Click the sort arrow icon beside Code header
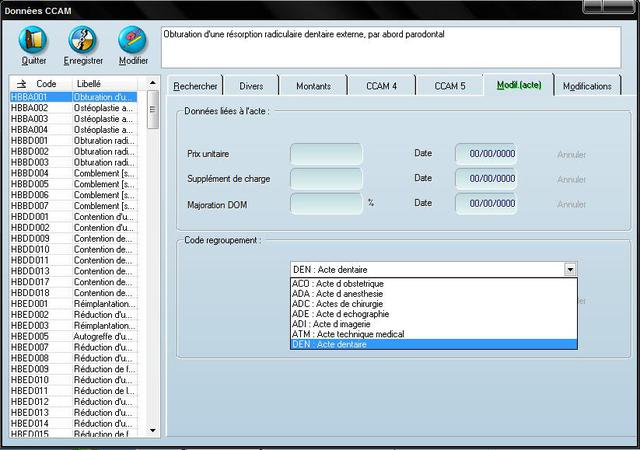This screenshot has width=640, height=450. click(22, 83)
